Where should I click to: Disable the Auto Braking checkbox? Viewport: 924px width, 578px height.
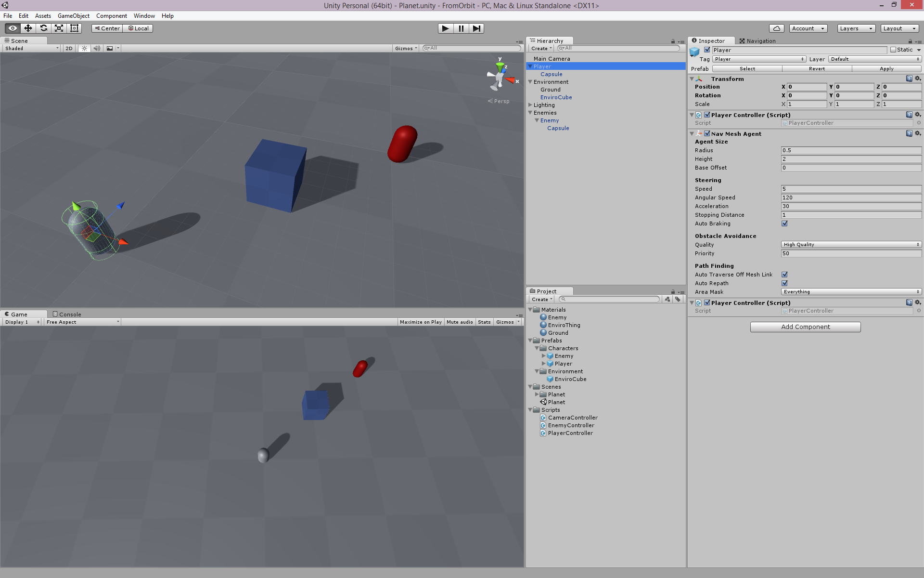(x=784, y=223)
